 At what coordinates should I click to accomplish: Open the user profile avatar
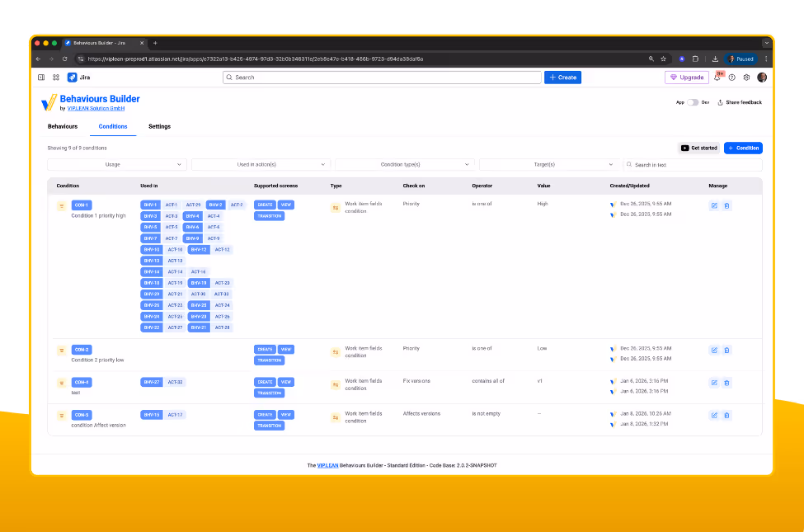[762, 78]
